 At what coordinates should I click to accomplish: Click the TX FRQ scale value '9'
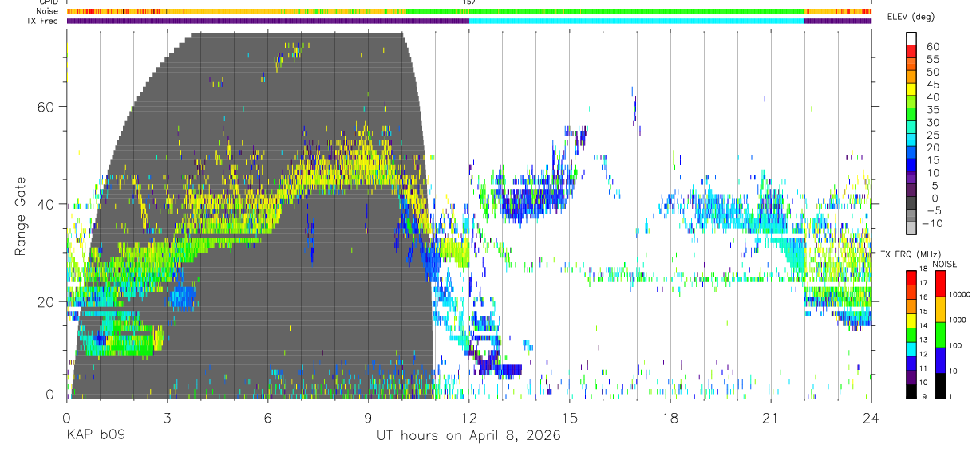[x=926, y=397]
